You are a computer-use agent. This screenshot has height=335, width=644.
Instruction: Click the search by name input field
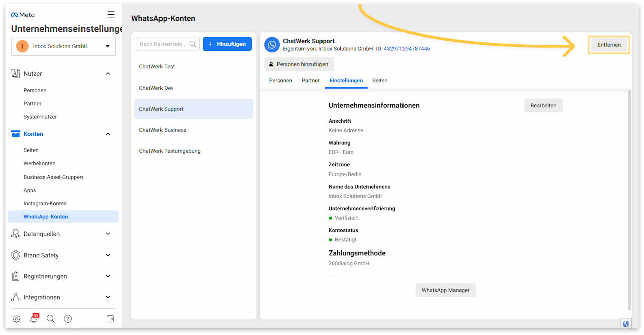[163, 44]
